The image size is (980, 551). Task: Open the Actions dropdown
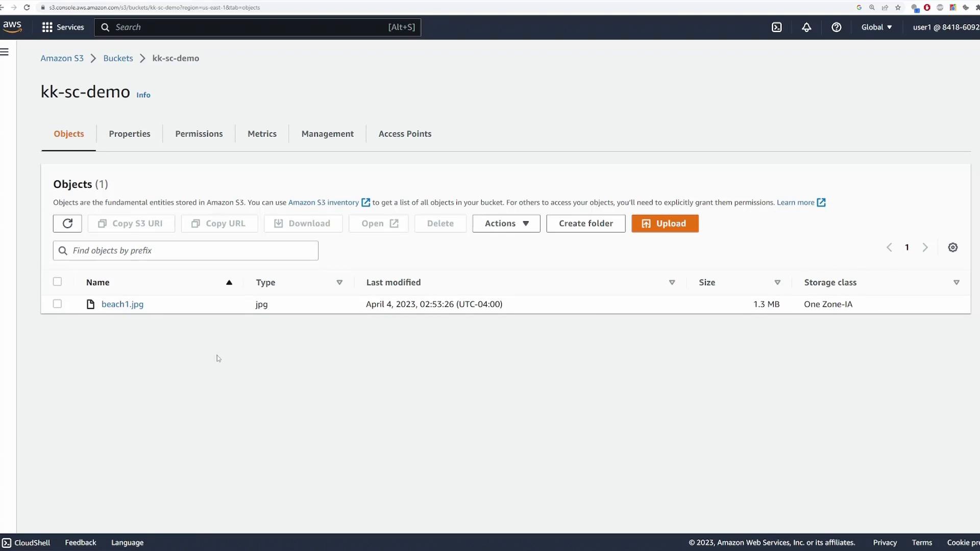[x=506, y=223]
